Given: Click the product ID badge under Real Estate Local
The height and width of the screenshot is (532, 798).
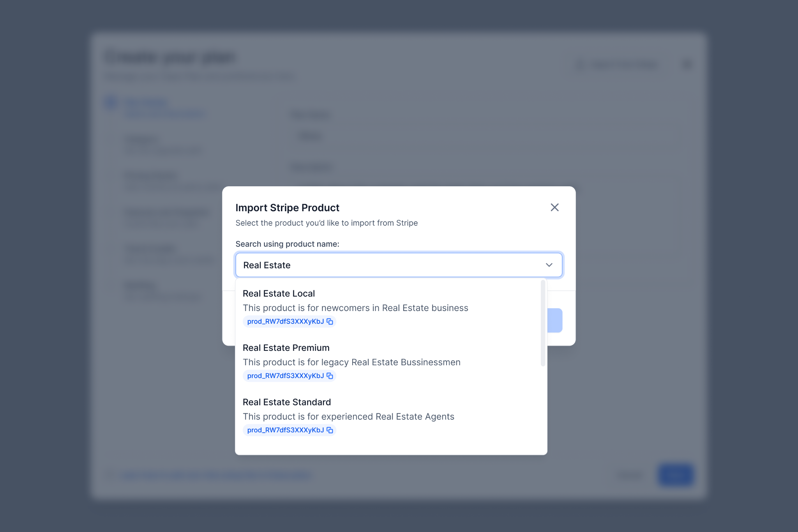Looking at the screenshot, I should [x=285, y=322].
